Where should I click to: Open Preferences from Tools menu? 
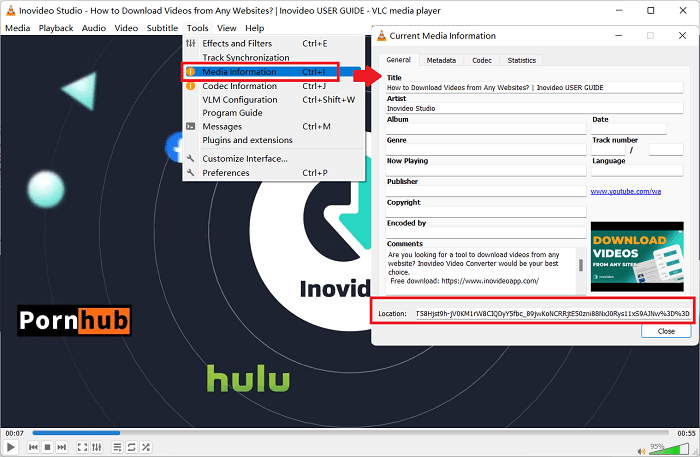[273, 173]
